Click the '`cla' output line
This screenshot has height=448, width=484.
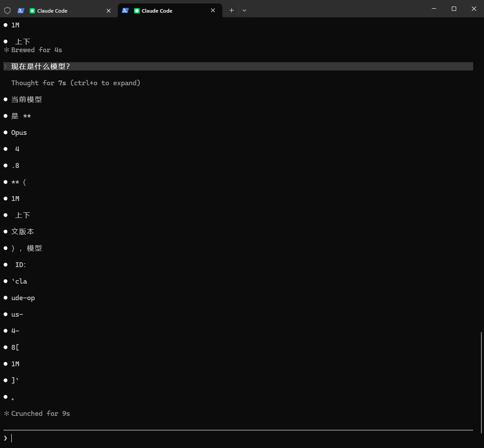tap(19, 281)
